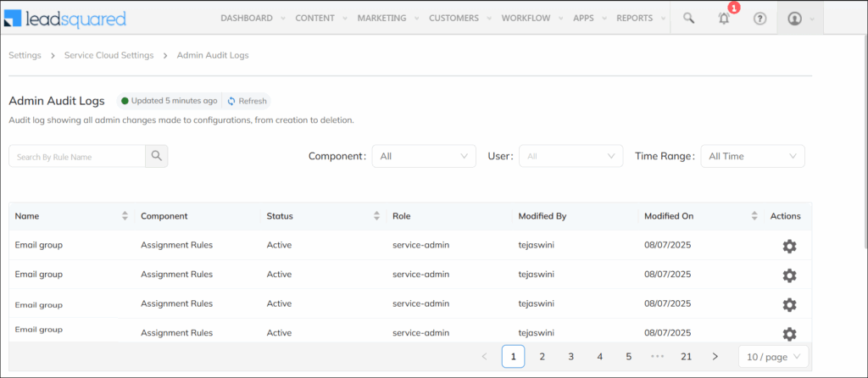Sort by Modified On column arrows

coord(754,216)
